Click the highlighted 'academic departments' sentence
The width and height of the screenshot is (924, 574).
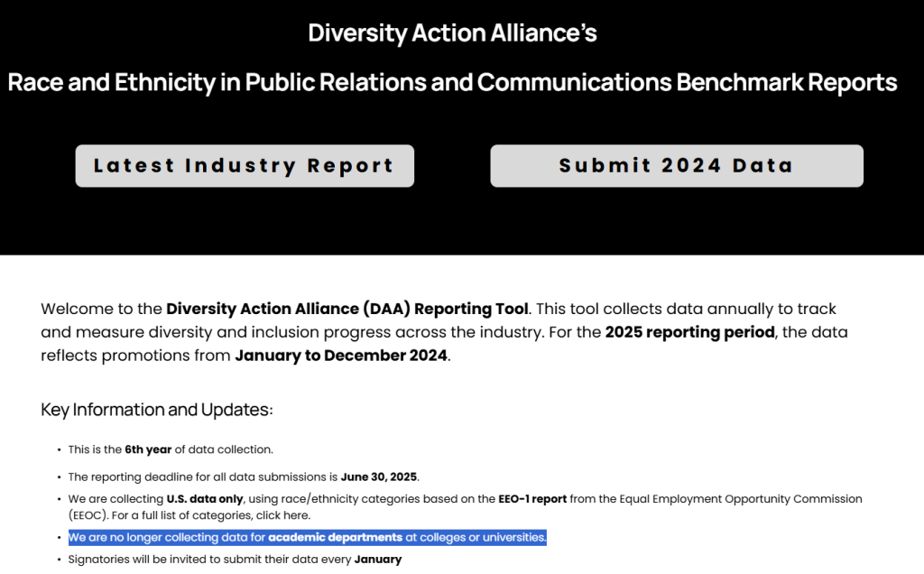(x=307, y=538)
